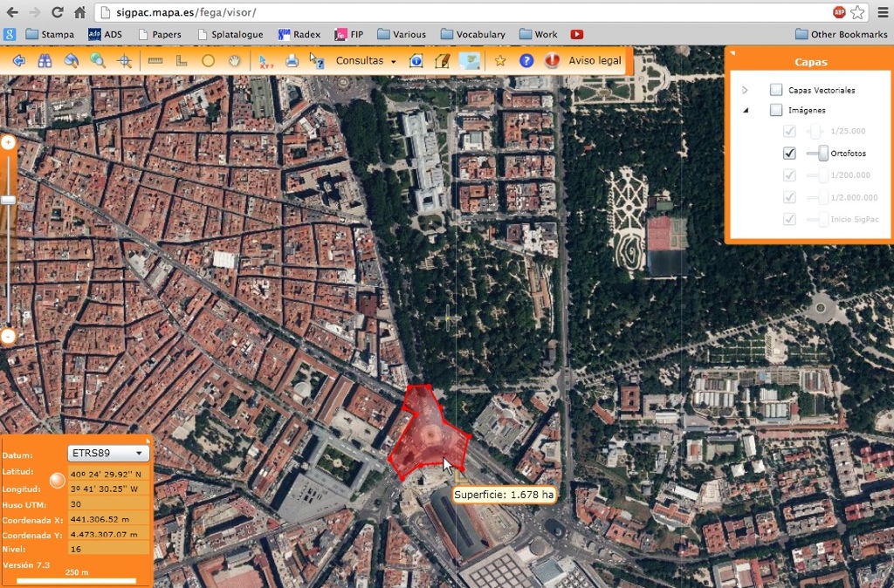Click the blue question mark help icon

(x=526, y=61)
